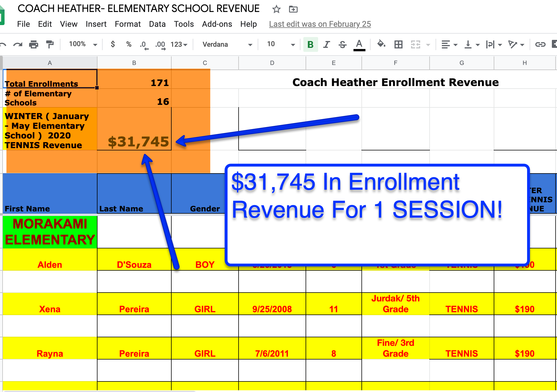Print the spreadsheet
The width and height of the screenshot is (557, 392).
(x=34, y=44)
